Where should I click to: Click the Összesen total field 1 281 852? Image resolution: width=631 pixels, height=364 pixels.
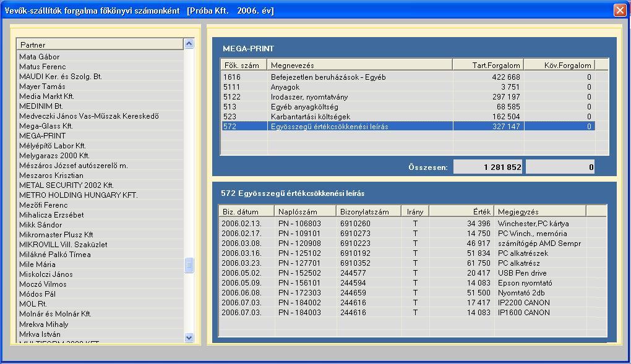click(487, 167)
